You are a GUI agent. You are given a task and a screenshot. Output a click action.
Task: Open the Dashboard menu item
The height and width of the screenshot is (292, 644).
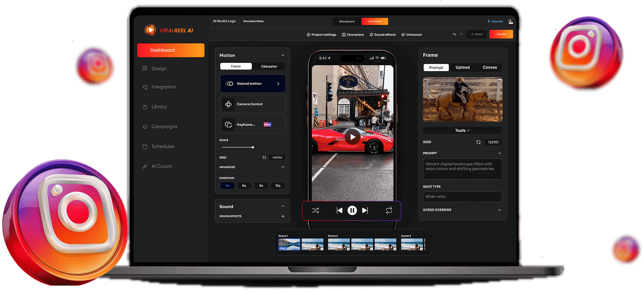pyautogui.click(x=171, y=50)
